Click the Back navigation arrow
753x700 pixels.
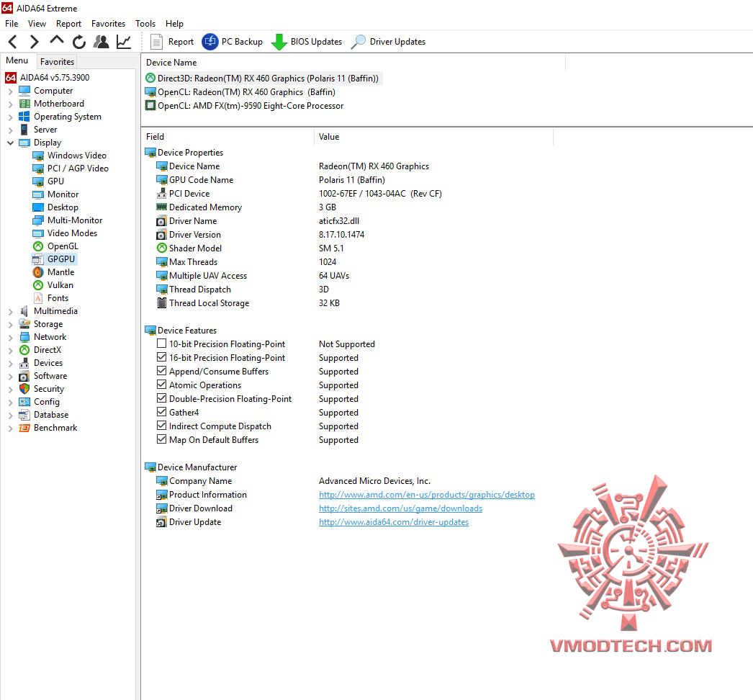coord(13,42)
